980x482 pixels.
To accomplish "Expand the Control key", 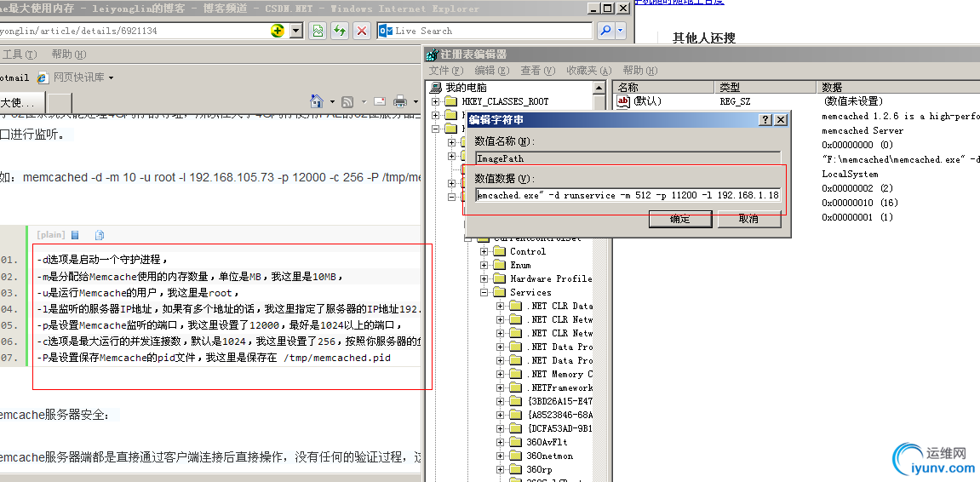I will click(484, 251).
